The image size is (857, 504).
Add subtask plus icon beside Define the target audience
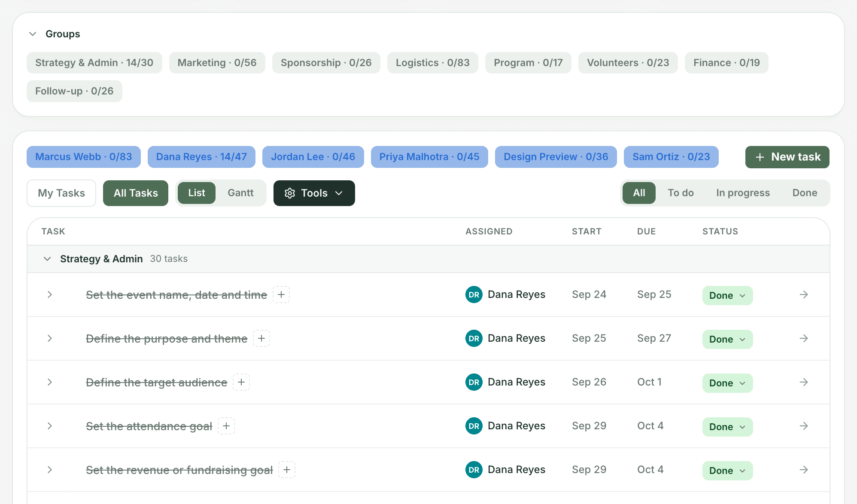pos(241,382)
